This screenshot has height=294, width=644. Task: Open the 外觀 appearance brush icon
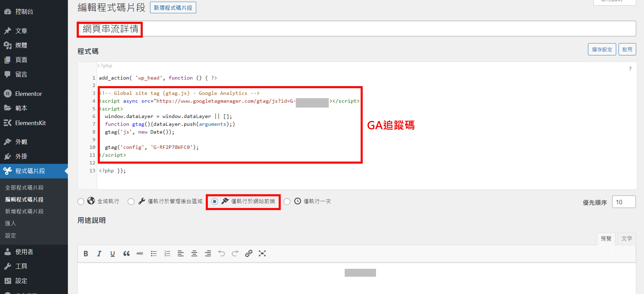pos(8,142)
